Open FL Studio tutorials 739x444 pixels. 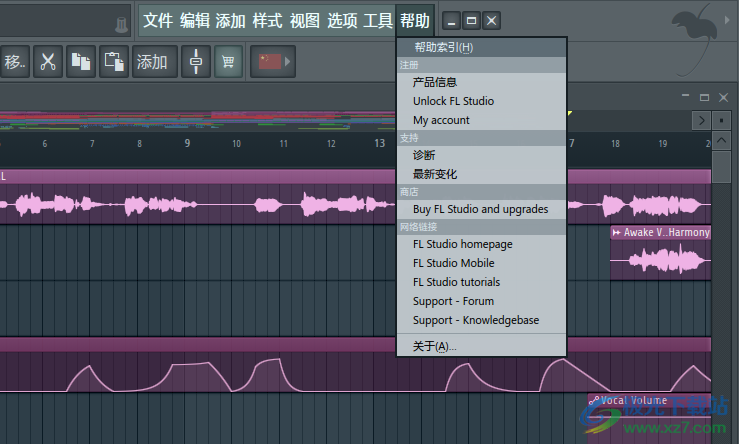pos(481,282)
